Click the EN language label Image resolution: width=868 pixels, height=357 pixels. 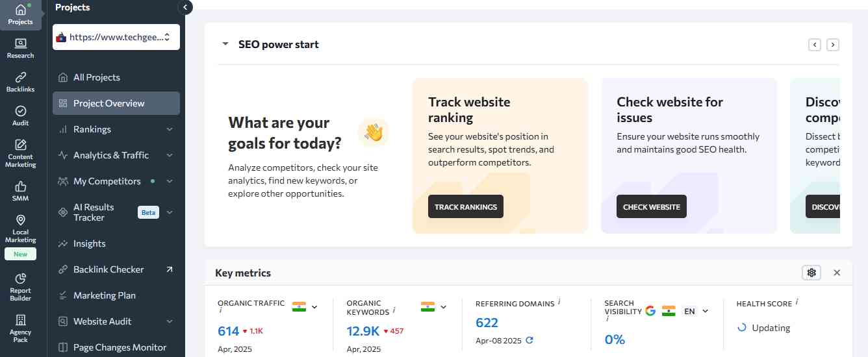pyautogui.click(x=689, y=311)
